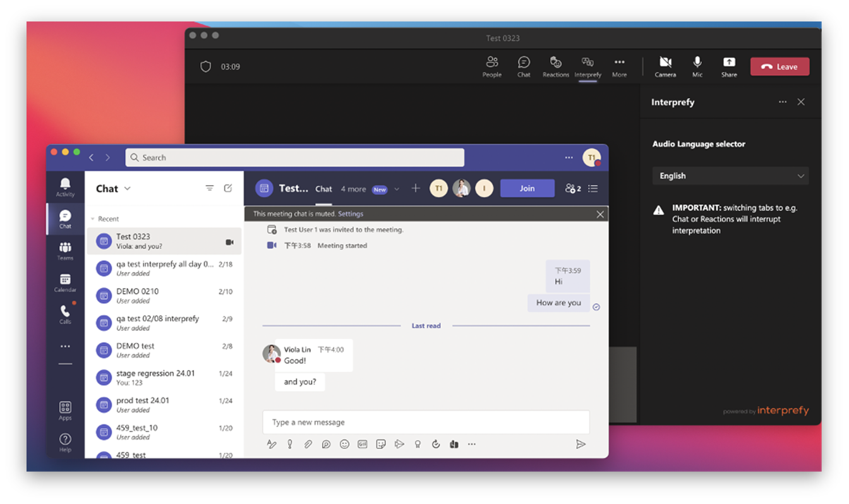
Task: Open Activity in the Teams sidebar
Action: [65, 187]
